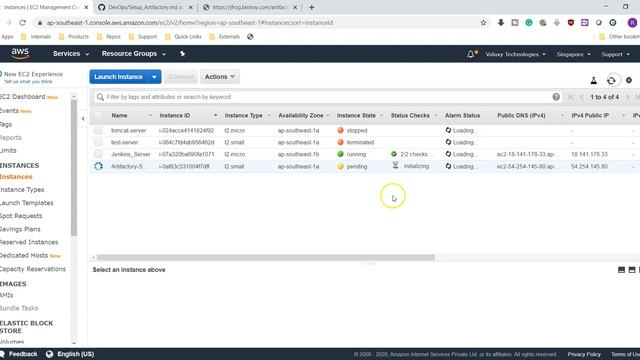Open the Privacy Policy link
This screenshot has width=640, height=360.
coord(584,354)
